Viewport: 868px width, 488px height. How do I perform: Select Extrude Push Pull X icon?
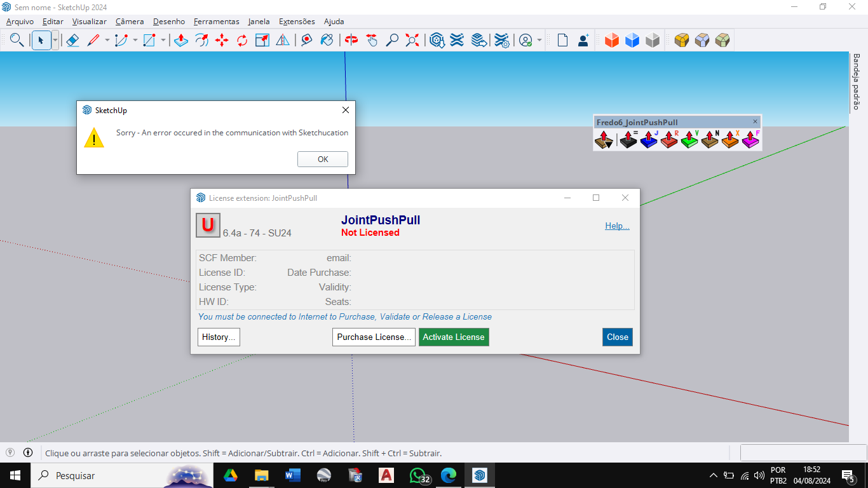pyautogui.click(x=730, y=139)
